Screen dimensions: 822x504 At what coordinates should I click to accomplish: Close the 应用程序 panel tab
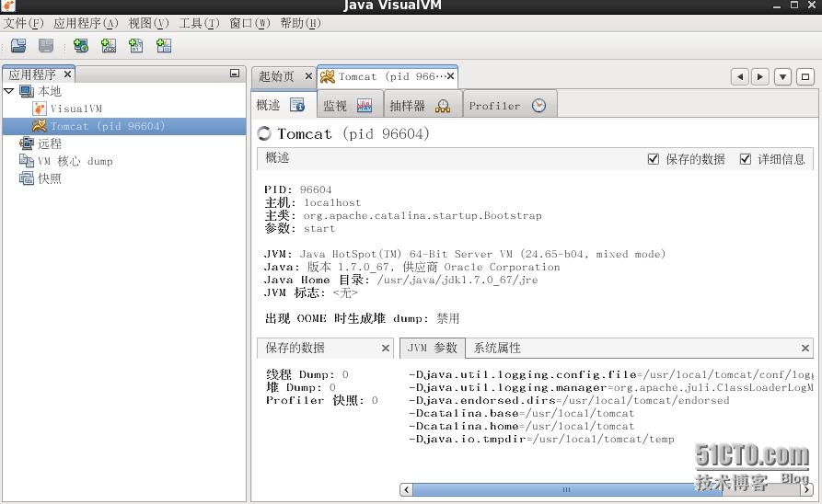pos(67,74)
